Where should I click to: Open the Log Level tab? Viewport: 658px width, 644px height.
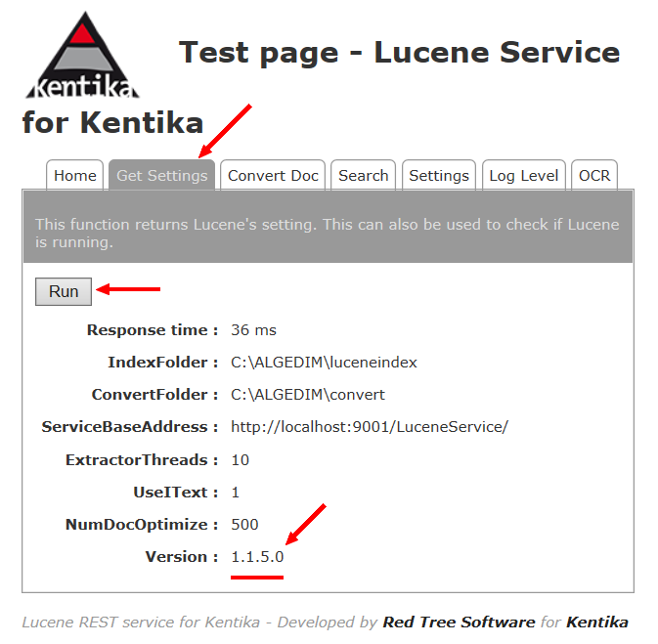tap(524, 175)
